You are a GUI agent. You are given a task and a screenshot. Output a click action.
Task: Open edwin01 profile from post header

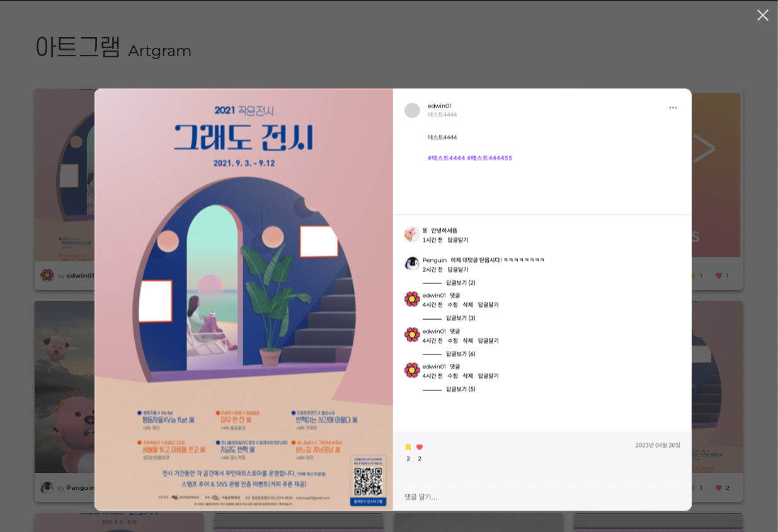tap(439, 106)
